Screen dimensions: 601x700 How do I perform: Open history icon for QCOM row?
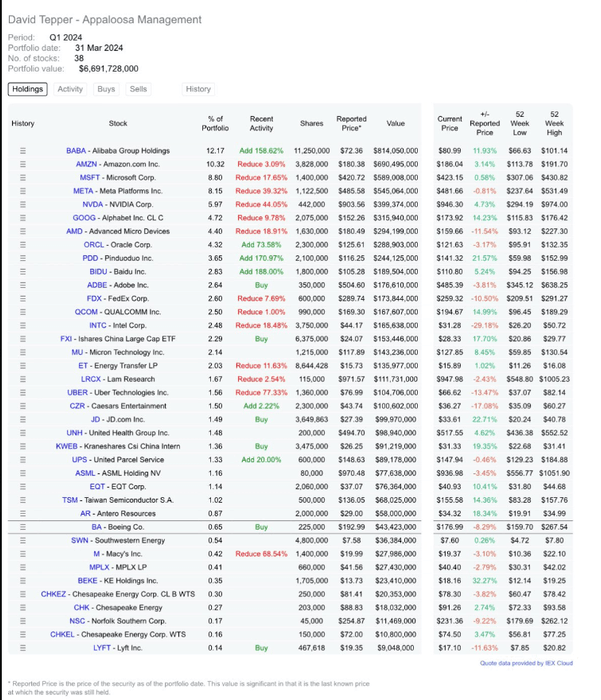pos(23,312)
